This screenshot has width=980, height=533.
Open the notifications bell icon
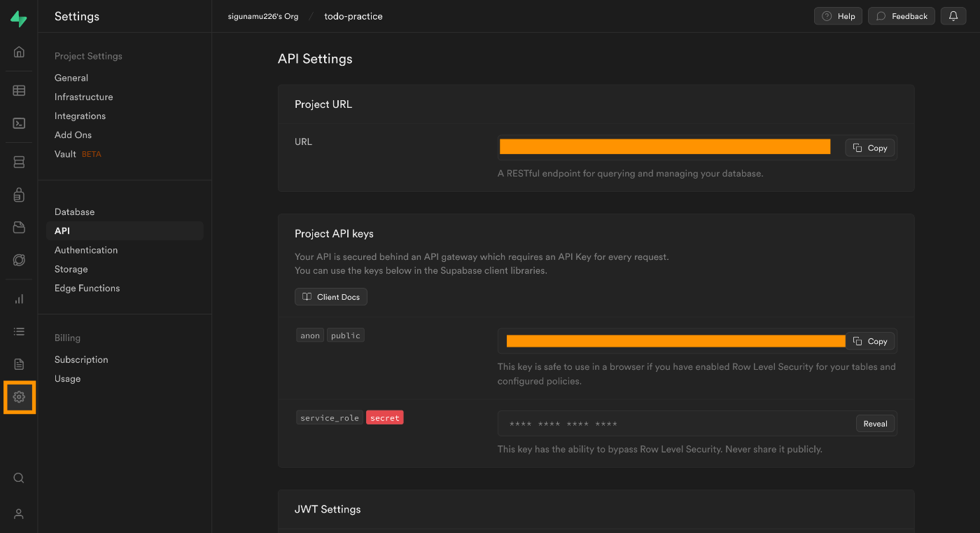pyautogui.click(x=953, y=16)
